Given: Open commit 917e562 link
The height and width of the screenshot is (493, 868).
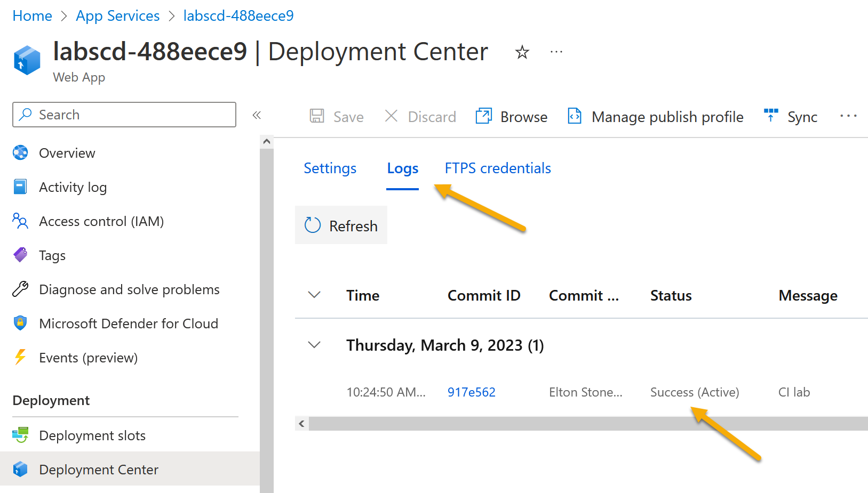Looking at the screenshot, I should coord(472,392).
